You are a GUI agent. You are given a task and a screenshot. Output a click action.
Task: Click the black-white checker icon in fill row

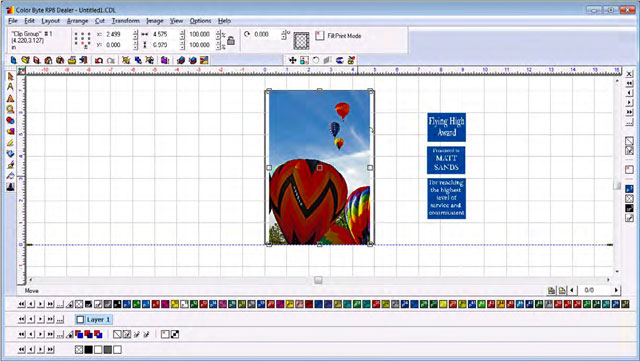tap(175, 334)
